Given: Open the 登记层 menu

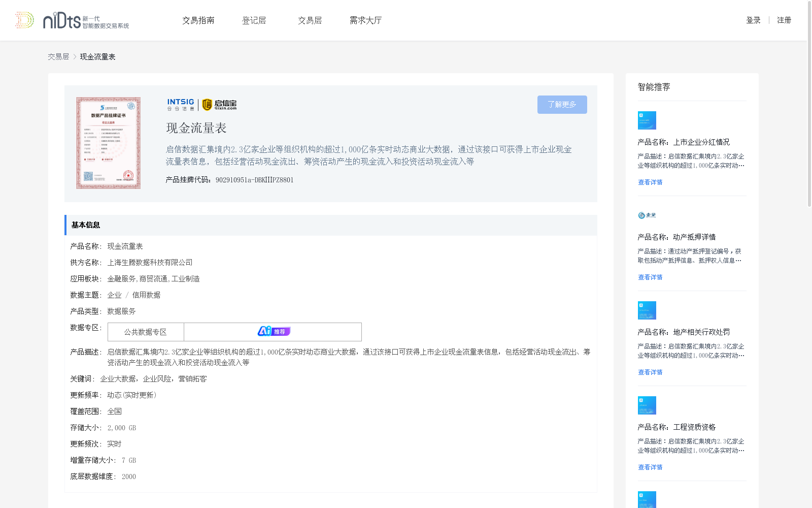Looking at the screenshot, I should pyautogui.click(x=254, y=20).
